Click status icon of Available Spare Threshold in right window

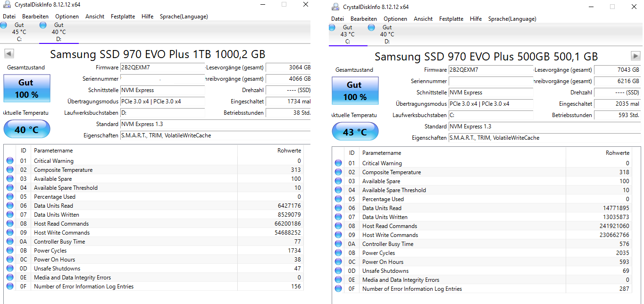click(x=338, y=190)
